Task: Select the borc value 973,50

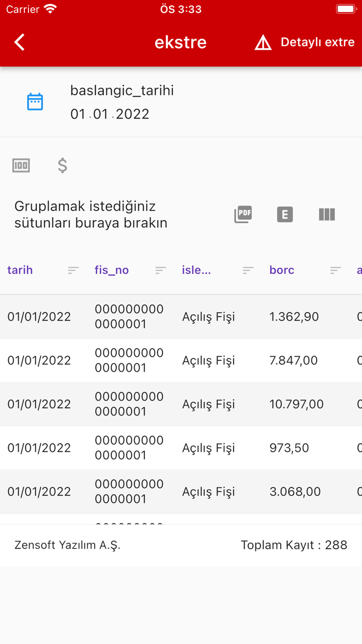Action: (x=290, y=448)
